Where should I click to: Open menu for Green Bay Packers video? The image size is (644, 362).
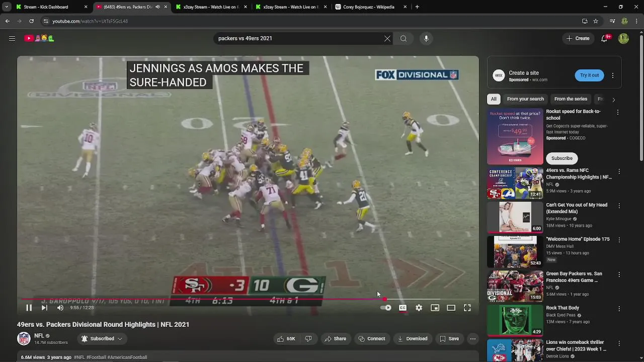tap(619, 275)
